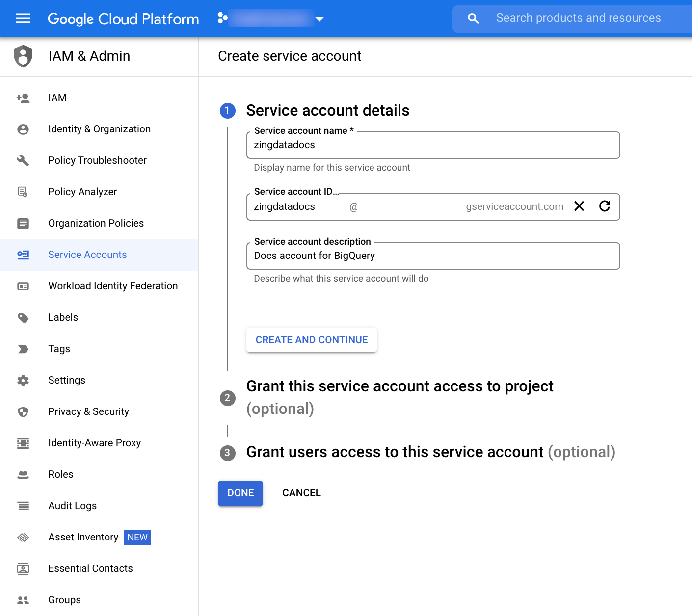Open Policy Analyzer in sidebar
The width and height of the screenshot is (692, 616).
[99, 192]
